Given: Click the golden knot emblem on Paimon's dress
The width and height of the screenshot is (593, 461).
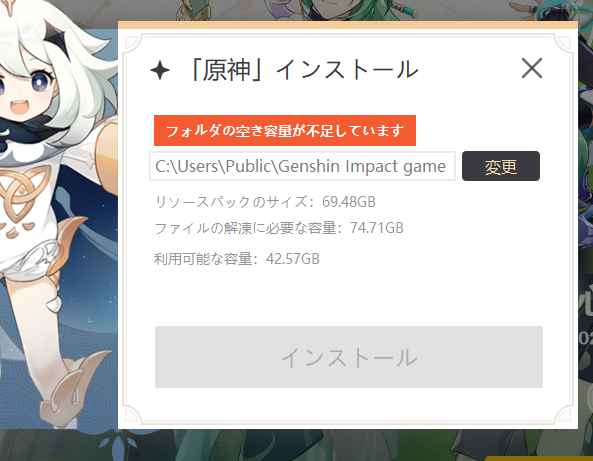Looking at the screenshot, I should 23,193.
